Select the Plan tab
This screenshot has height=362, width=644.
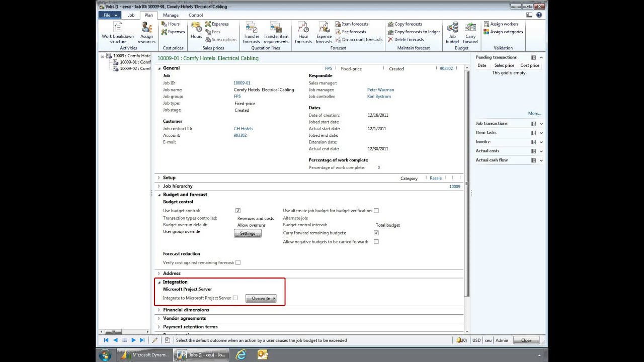148,15
